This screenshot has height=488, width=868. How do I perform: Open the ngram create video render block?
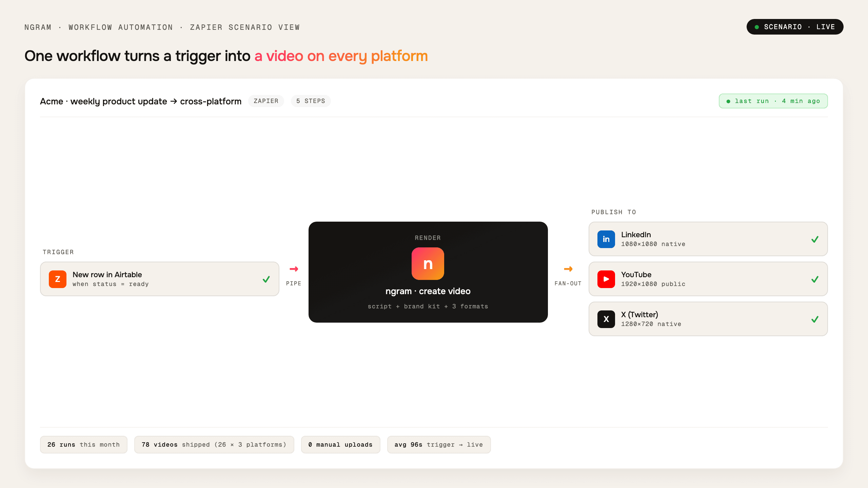pos(428,272)
